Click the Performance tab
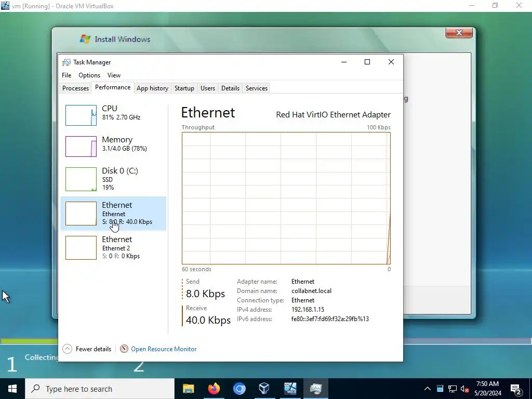 coord(113,87)
